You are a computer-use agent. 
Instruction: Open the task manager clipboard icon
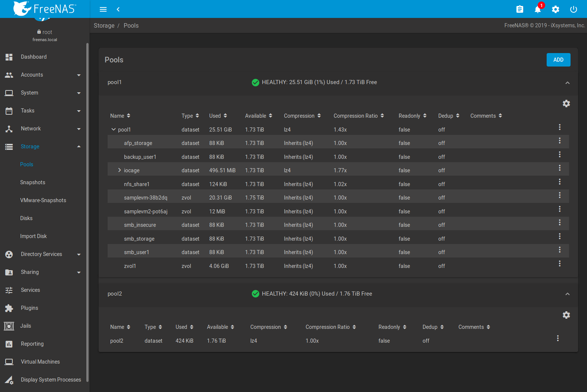[x=520, y=9]
